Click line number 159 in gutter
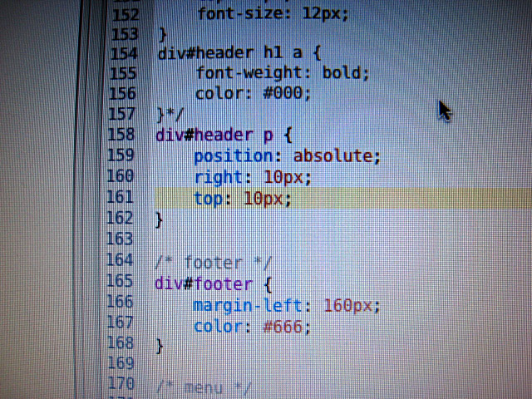Screen dimensions: 532x399 click(121, 155)
